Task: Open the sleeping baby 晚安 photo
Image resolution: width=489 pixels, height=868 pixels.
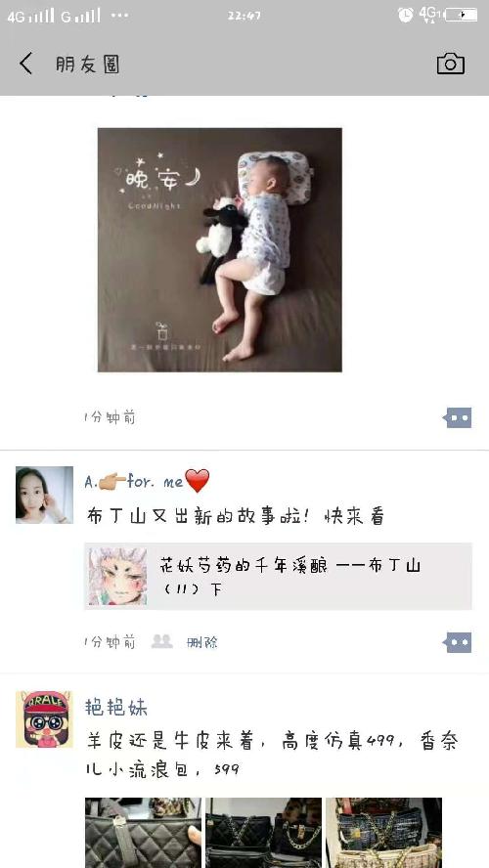Action: pyautogui.click(x=220, y=249)
